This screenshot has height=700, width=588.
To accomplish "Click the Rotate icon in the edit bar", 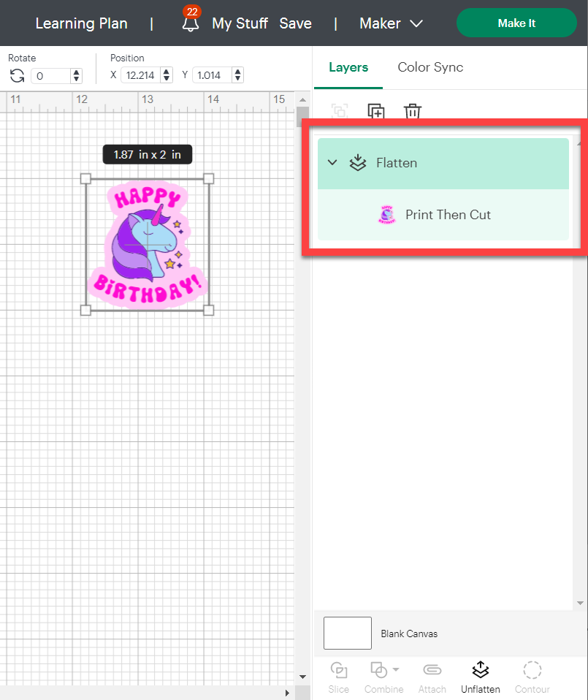I will 16,75.
